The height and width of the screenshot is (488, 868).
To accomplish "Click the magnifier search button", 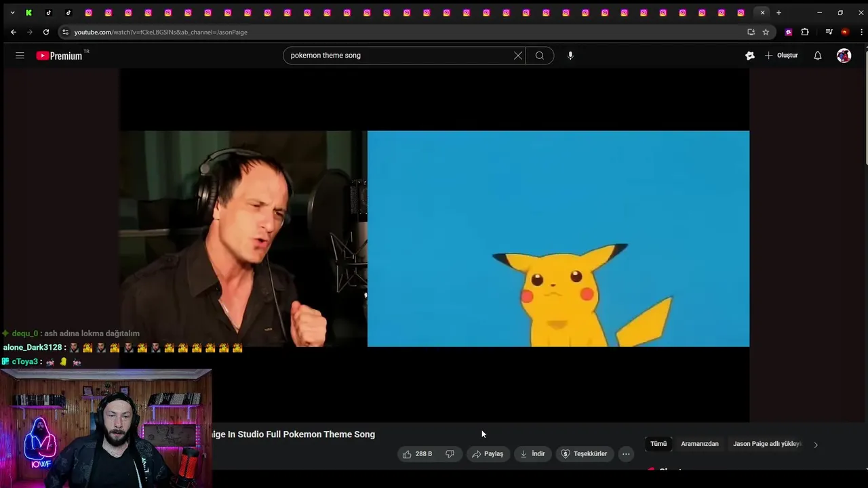I will point(540,56).
